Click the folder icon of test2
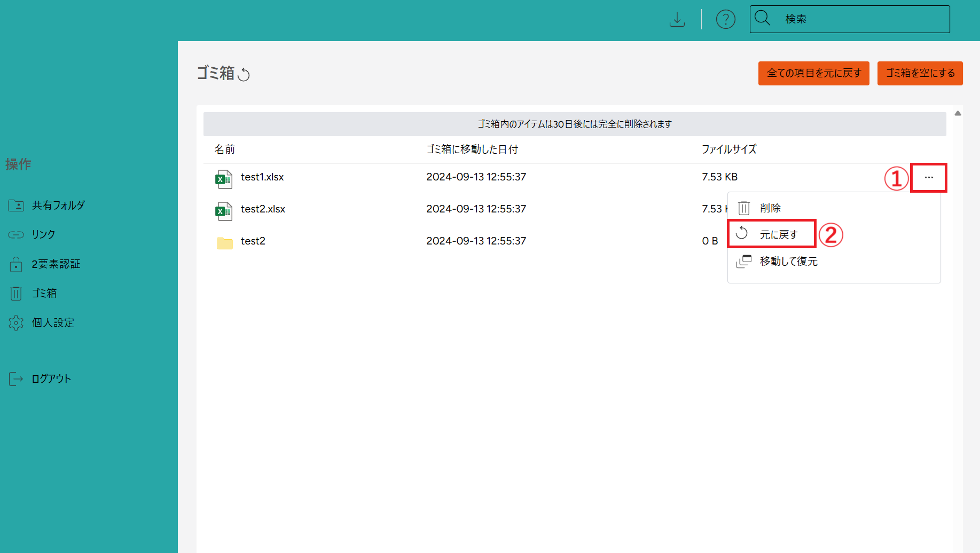 (x=225, y=243)
